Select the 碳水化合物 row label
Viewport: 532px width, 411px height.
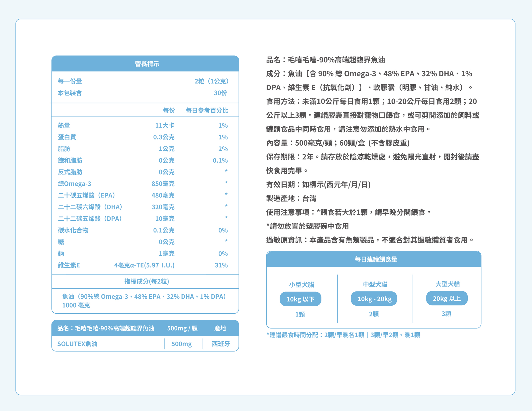click(73, 230)
